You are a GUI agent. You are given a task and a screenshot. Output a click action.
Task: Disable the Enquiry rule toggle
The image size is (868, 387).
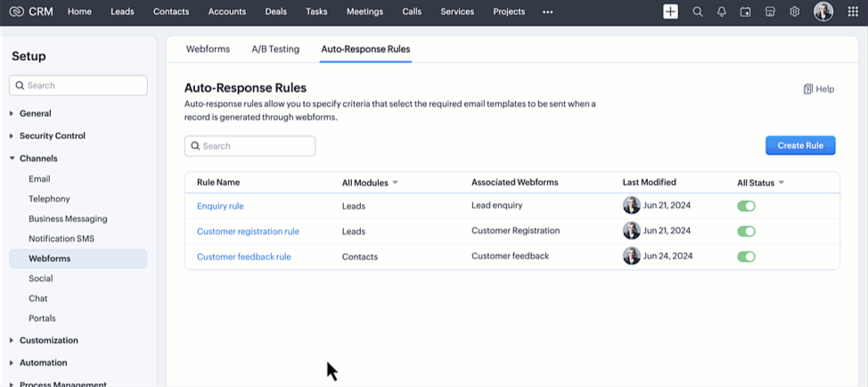(x=746, y=206)
